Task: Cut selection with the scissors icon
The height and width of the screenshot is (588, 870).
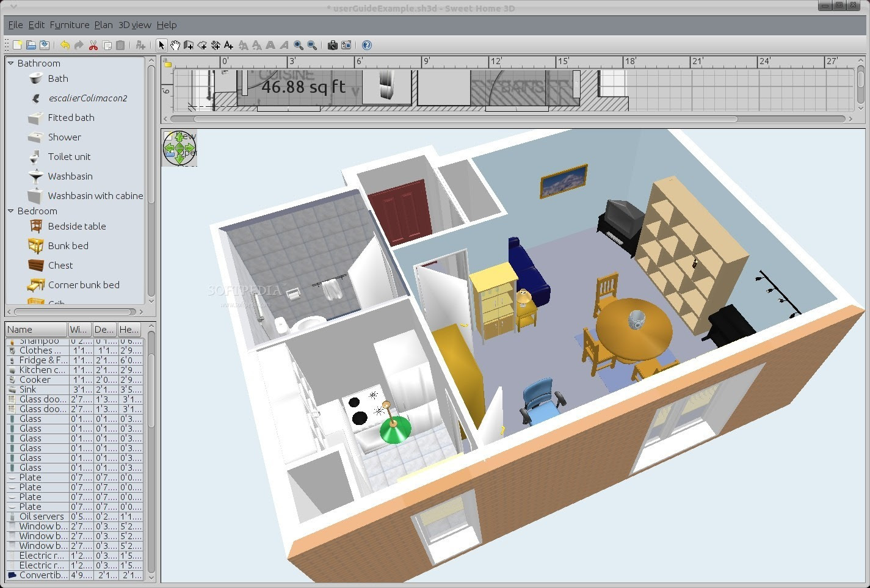Action: point(93,45)
